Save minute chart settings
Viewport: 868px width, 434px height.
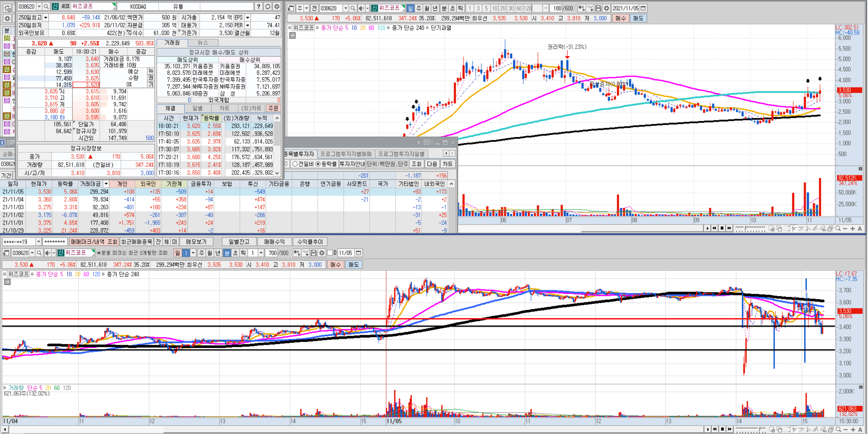click(314, 253)
